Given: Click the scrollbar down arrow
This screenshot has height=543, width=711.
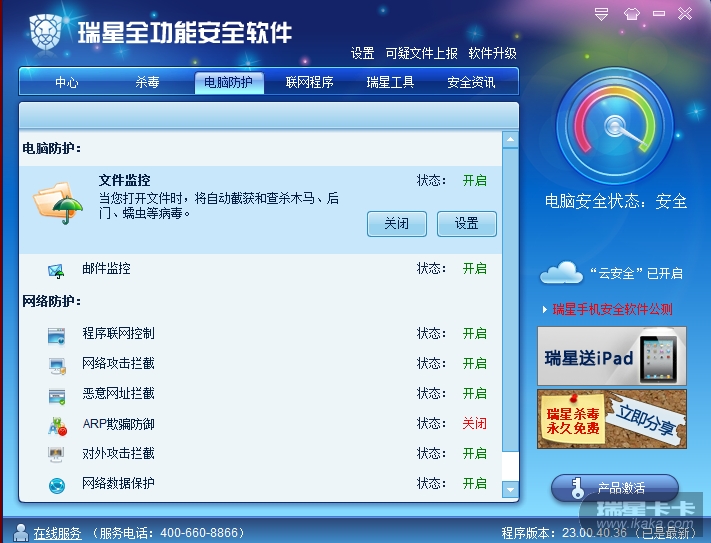Looking at the screenshot, I should [510, 490].
